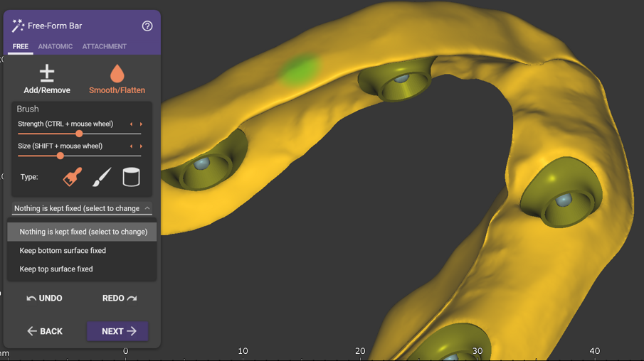644x361 pixels.
Task: Select 'Nothing is kept fixed' option
Action: [82, 232]
